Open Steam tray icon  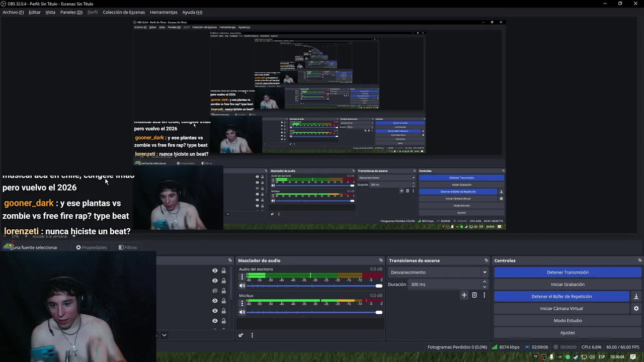[x=576, y=357]
